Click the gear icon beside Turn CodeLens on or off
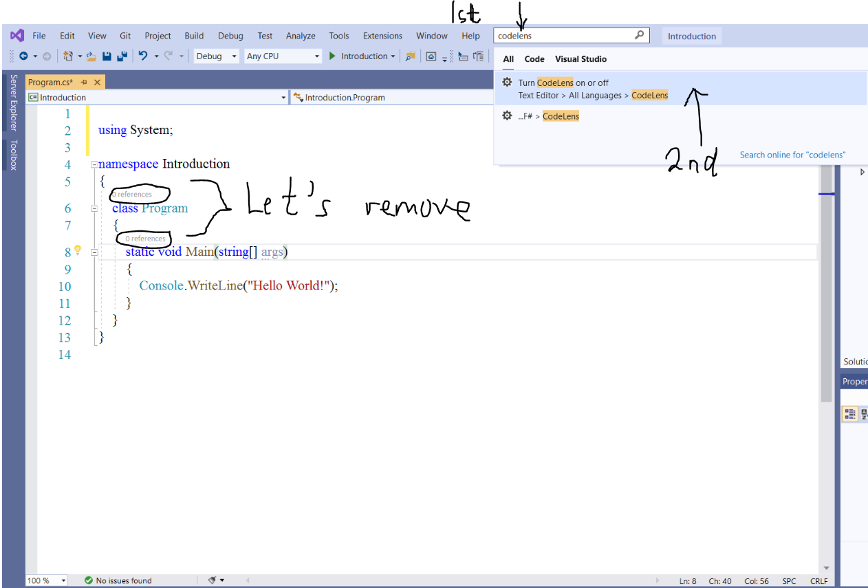The height and width of the screenshot is (588, 868). [x=507, y=83]
